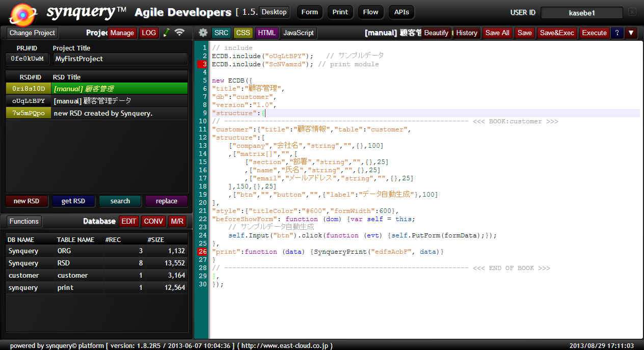The height and width of the screenshot is (350, 644).
Task: Click the database EDIT button
Action: click(x=129, y=221)
